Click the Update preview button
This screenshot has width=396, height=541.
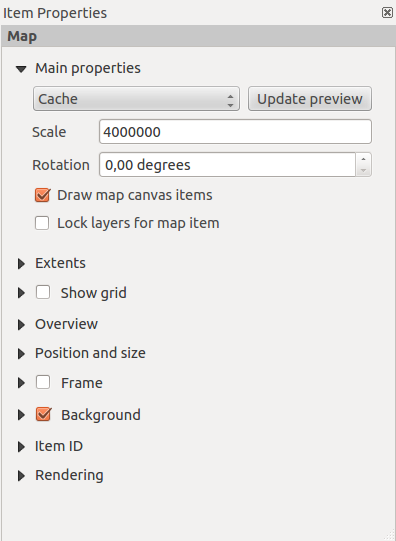click(310, 99)
